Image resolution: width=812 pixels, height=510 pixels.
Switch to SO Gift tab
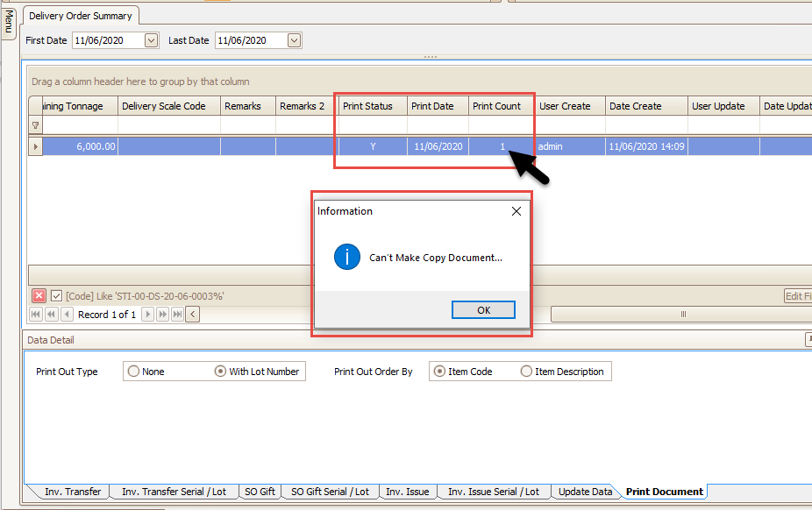pyautogui.click(x=260, y=492)
